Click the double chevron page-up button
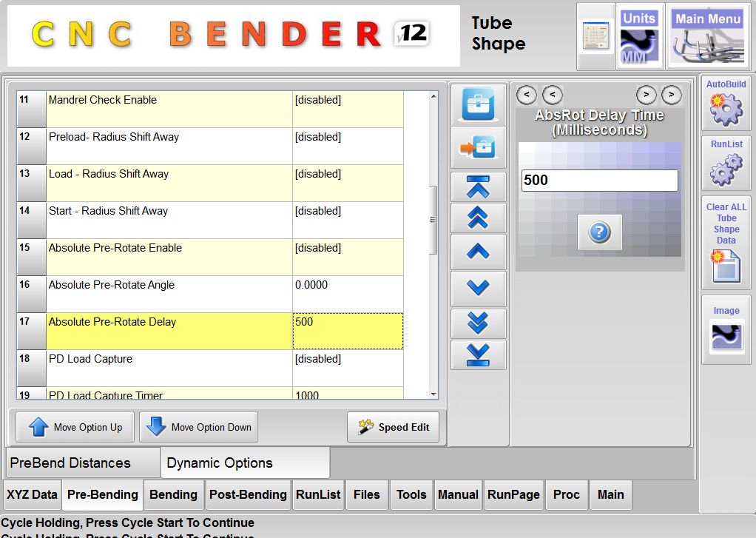This screenshot has height=538, width=756. (x=478, y=218)
